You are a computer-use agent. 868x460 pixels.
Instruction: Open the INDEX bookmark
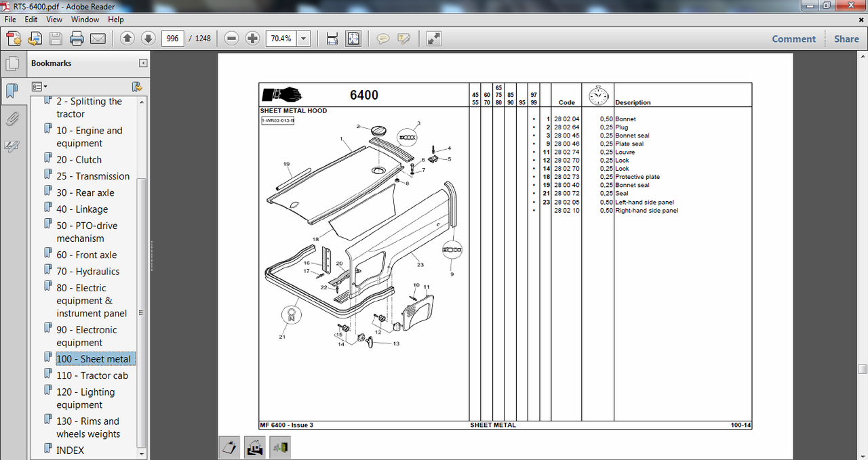(71, 451)
